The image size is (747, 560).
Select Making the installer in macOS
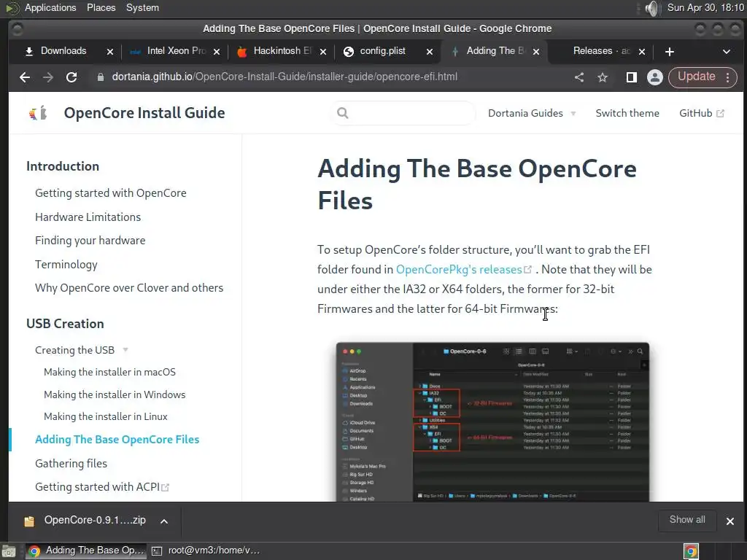click(x=109, y=372)
